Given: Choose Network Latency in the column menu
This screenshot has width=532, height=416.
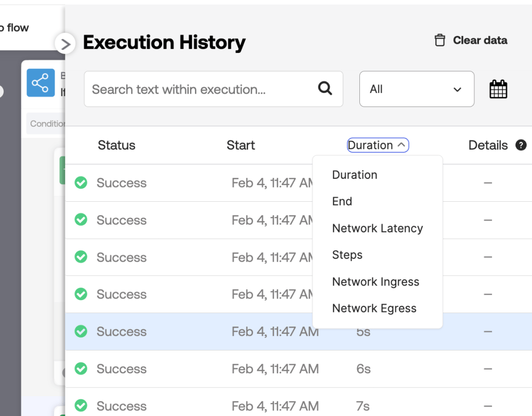Looking at the screenshot, I should [377, 228].
